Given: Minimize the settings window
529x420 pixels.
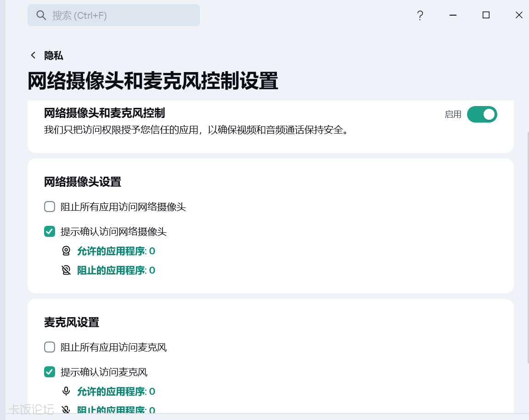Looking at the screenshot, I should pos(453,15).
